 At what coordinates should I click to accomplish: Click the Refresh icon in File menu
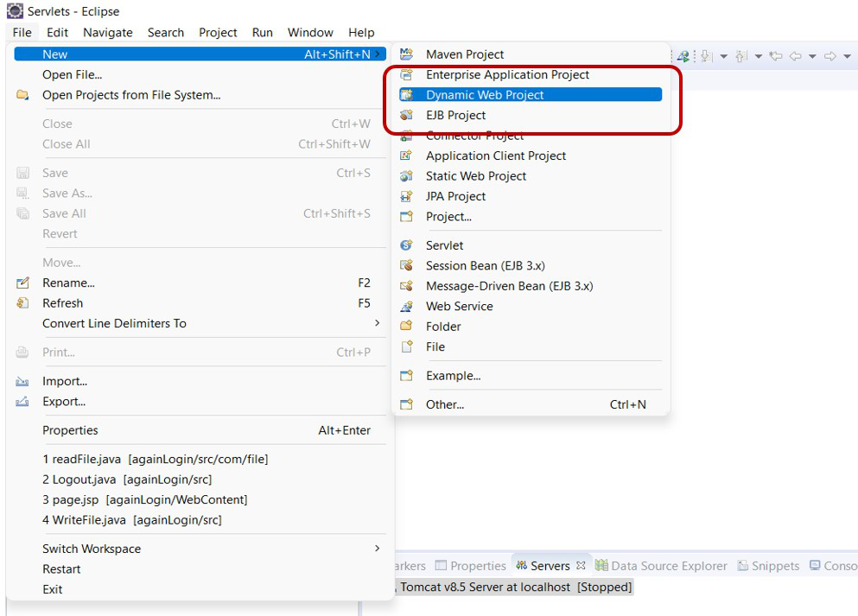22,303
